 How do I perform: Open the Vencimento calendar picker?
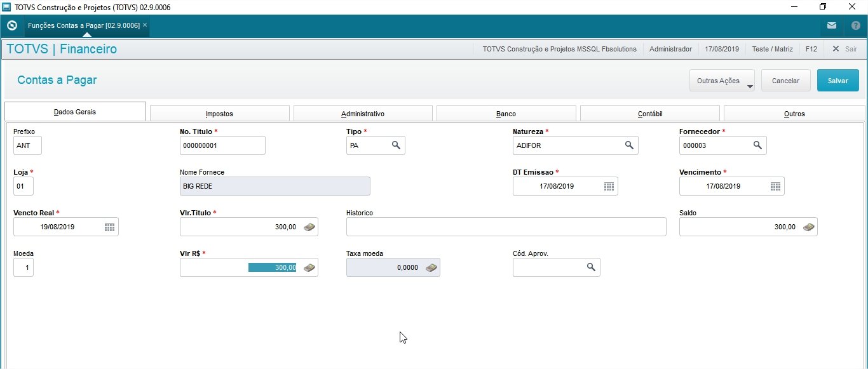(x=775, y=186)
